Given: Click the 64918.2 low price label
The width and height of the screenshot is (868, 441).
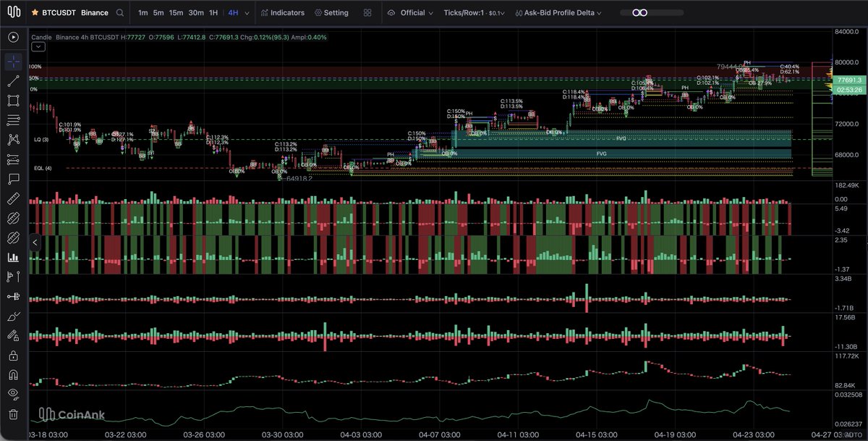Looking at the screenshot, I should 299,178.
